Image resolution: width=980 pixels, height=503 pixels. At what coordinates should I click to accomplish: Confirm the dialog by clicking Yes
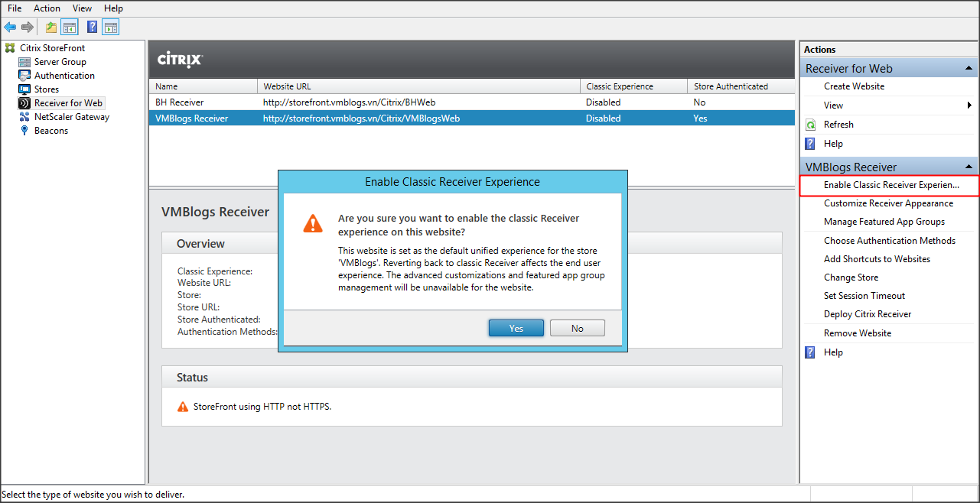(x=516, y=328)
